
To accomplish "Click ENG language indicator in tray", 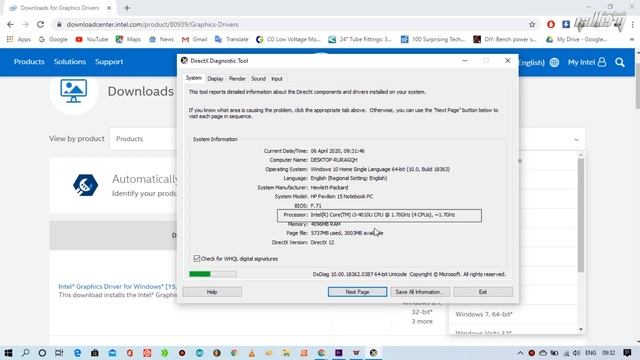I will pyautogui.click(x=590, y=353).
